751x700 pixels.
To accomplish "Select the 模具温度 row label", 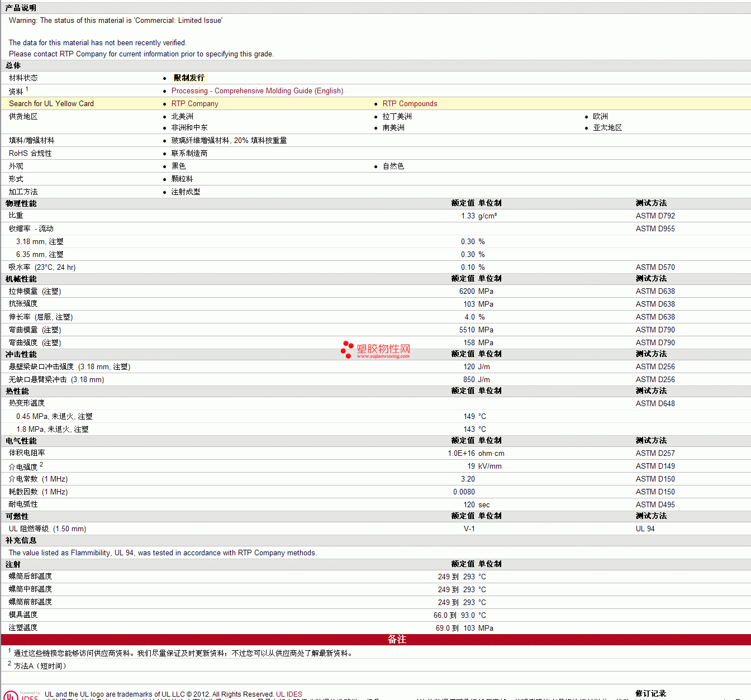I will pyautogui.click(x=23, y=615).
